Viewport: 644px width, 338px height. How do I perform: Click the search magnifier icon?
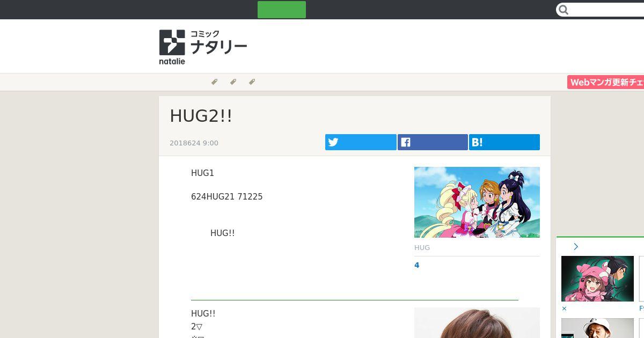pyautogui.click(x=563, y=10)
